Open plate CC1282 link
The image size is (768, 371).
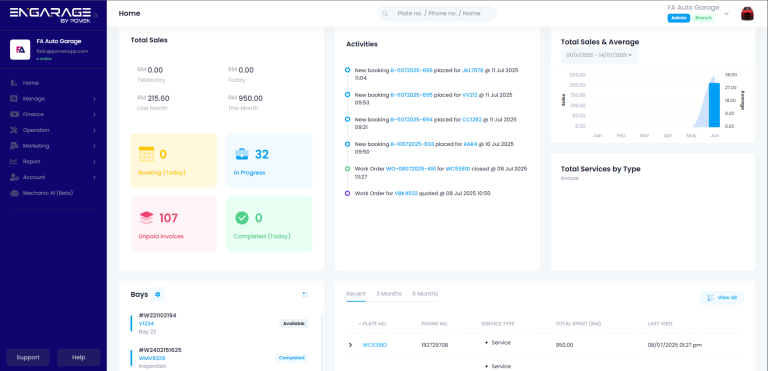pos(472,119)
